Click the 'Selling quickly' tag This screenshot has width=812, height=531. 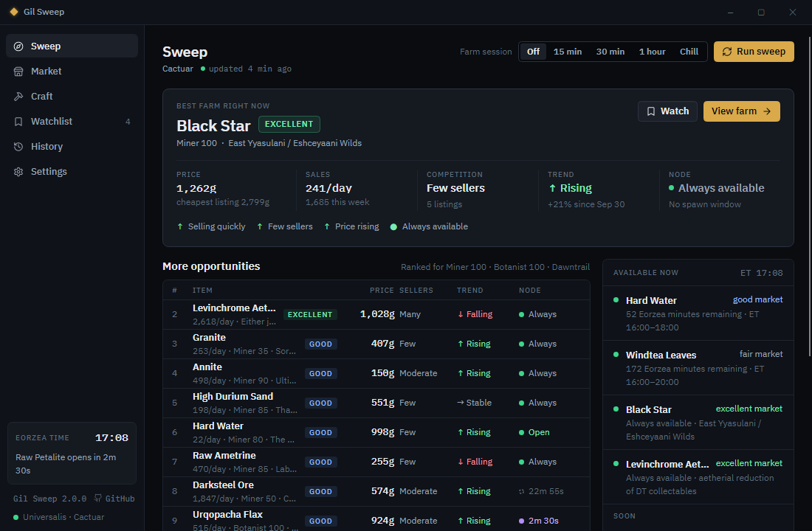click(x=211, y=226)
